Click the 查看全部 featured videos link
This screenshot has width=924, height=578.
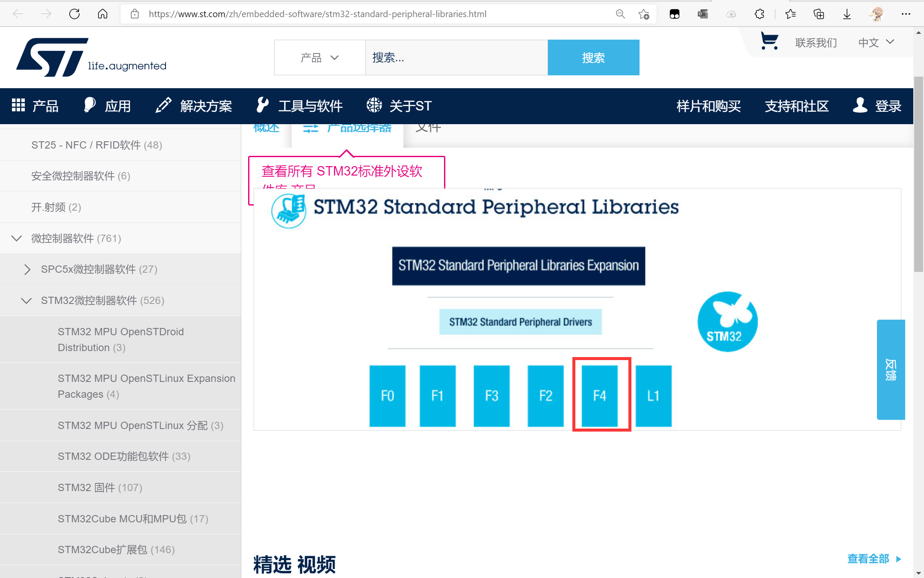click(869, 559)
